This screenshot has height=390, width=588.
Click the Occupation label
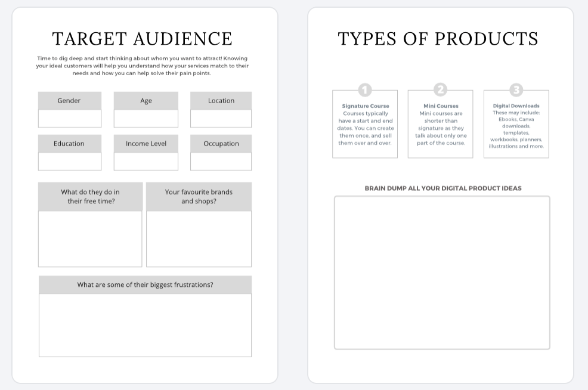tap(221, 144)
